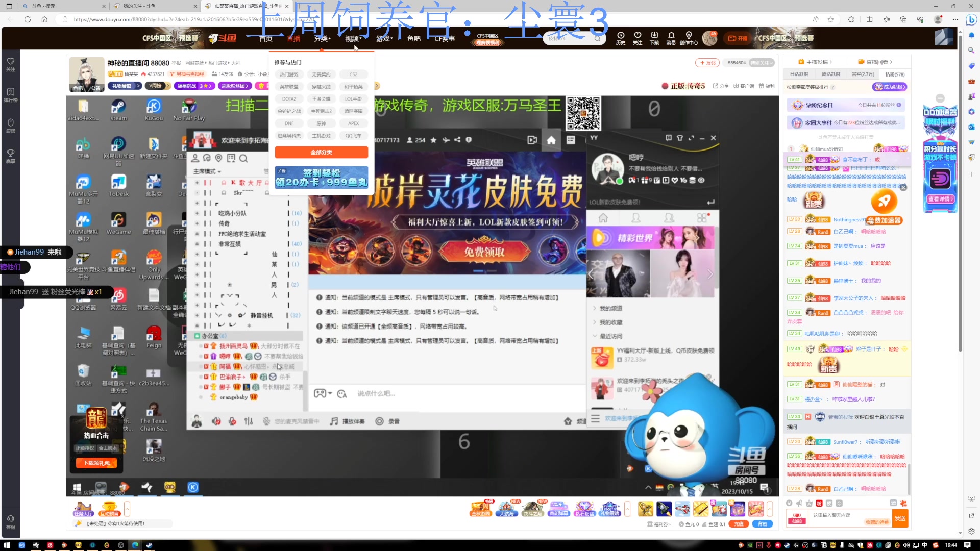The height and width of the screenshot is (551, 980).
Task: Switch to the 贵宾(2.7万) tab
Action: [x=863, y=74]
